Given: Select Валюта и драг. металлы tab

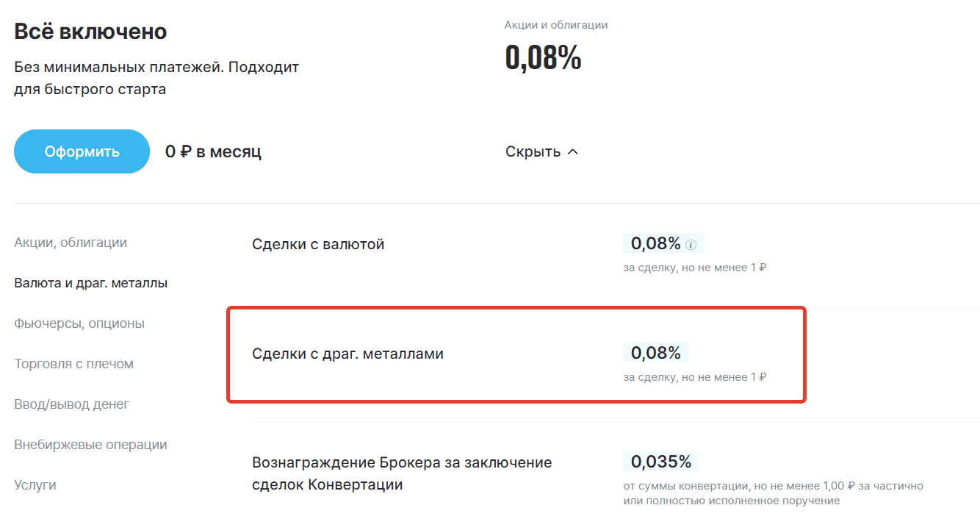Looking at the screenshot, I should point(90,283).
